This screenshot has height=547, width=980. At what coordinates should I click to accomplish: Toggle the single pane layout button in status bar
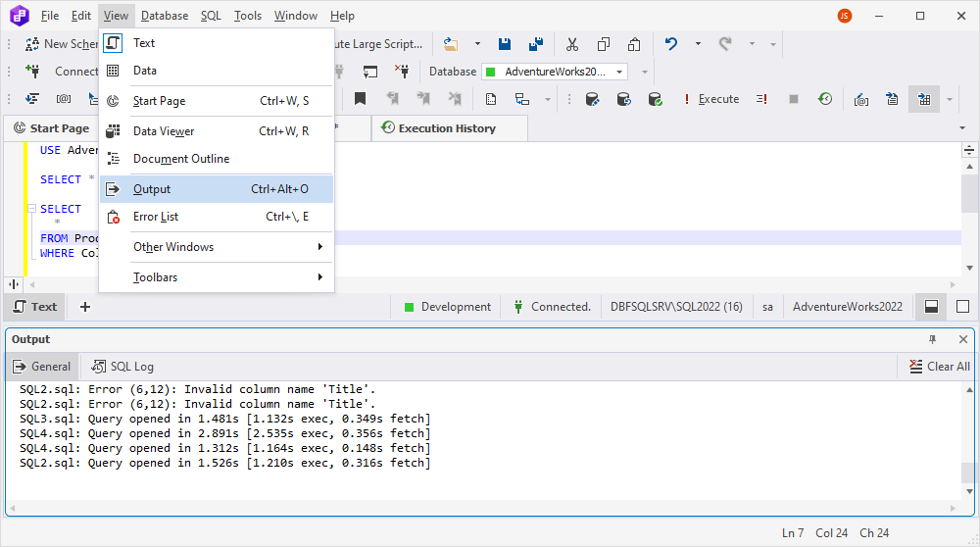[x=962, y=307]
